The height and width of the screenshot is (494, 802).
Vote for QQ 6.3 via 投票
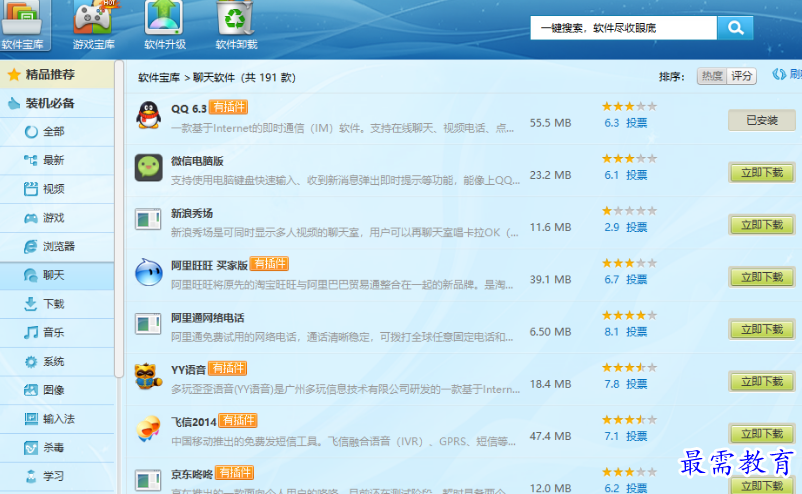coord(637,123)
